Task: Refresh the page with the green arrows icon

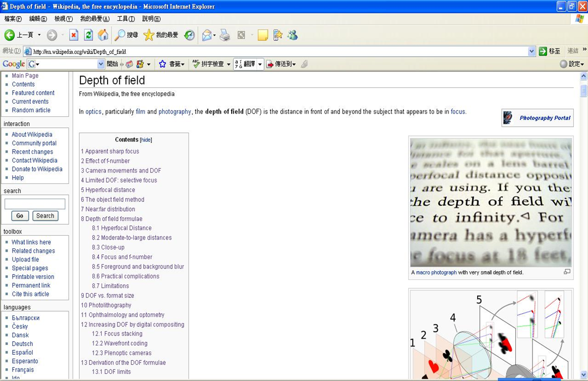Action: tap(89, 35)
